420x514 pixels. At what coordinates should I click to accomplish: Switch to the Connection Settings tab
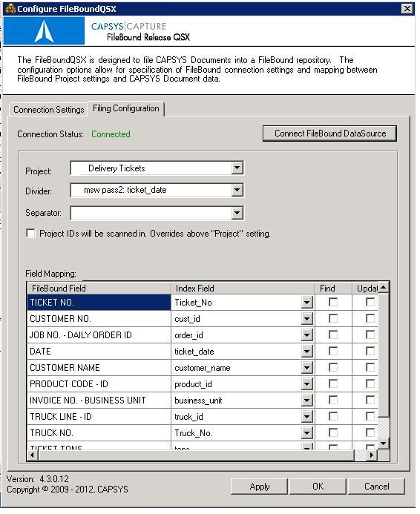[x=48, y=110]
